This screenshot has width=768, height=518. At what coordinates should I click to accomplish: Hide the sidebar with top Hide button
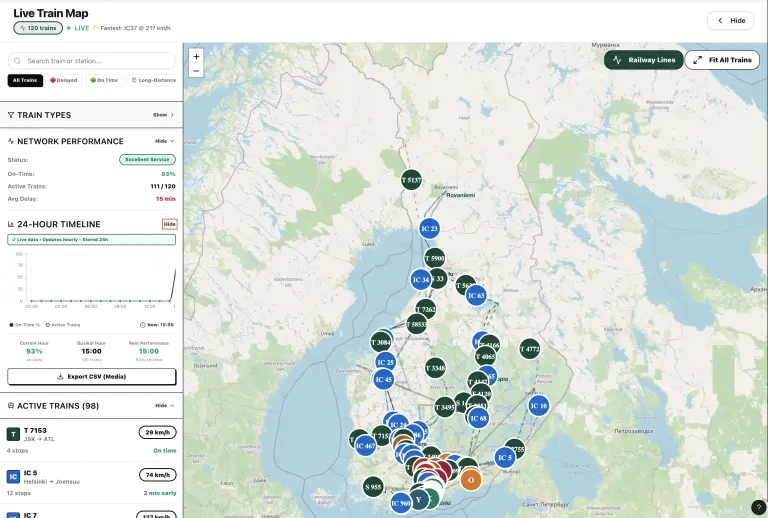tap(730, 21)
